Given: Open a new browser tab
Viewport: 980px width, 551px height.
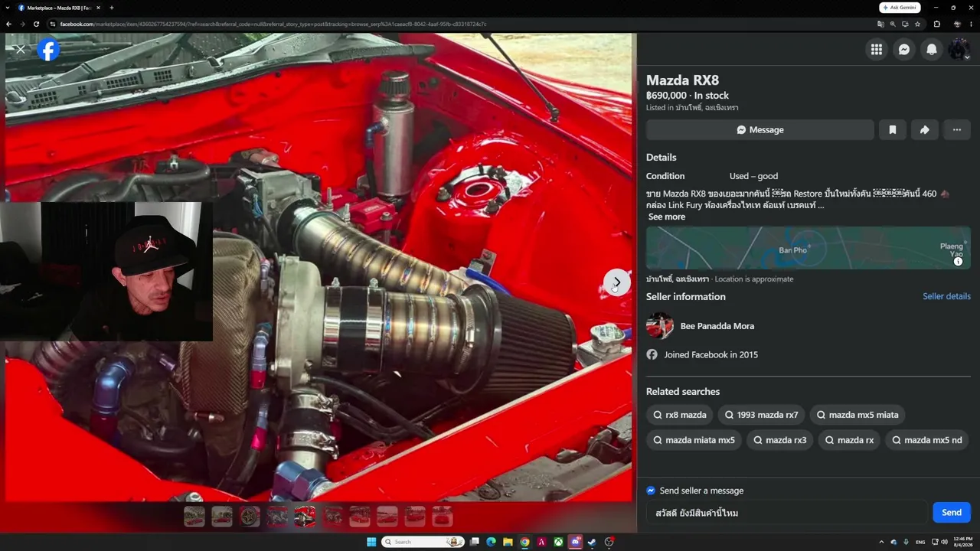Looking at the screenshot, I should coord(111,8).
